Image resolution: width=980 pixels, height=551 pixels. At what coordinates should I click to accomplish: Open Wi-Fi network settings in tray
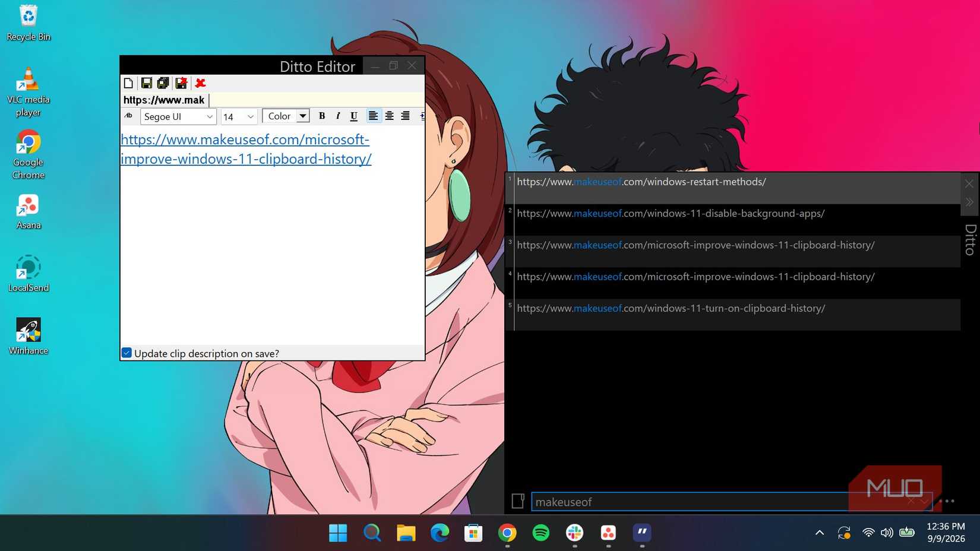coord(868,533)
